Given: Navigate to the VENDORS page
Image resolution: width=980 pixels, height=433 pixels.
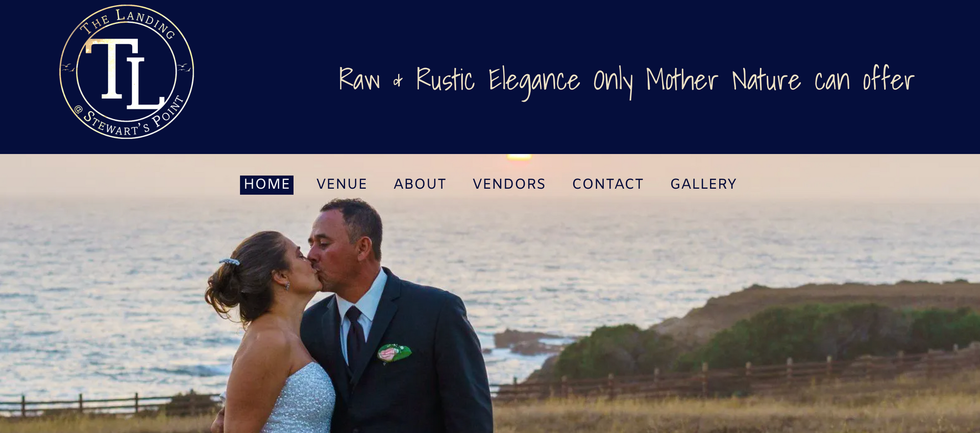Looking at the screenshot, I should pos(509,184).
